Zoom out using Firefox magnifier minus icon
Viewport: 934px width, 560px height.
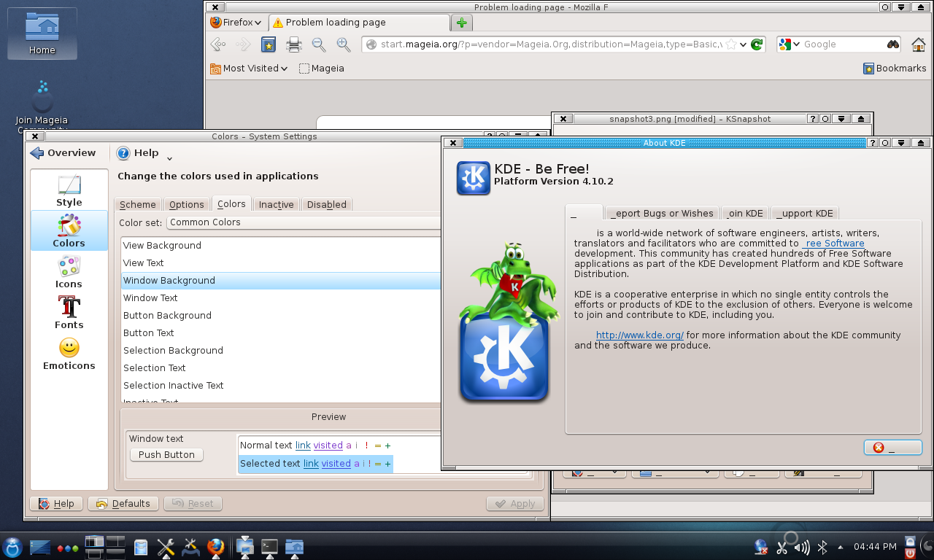point(319,44)
